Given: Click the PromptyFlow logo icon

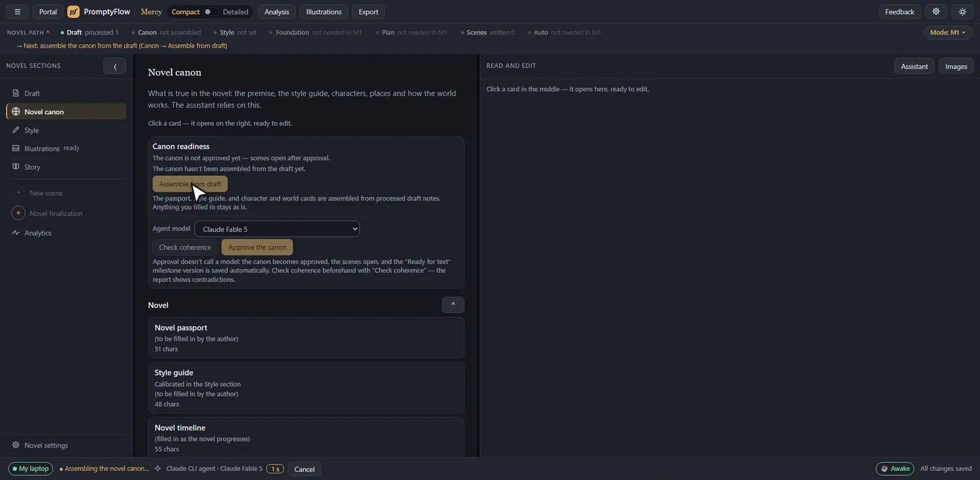Looking at the screenshot, I should tap(73, 12).
